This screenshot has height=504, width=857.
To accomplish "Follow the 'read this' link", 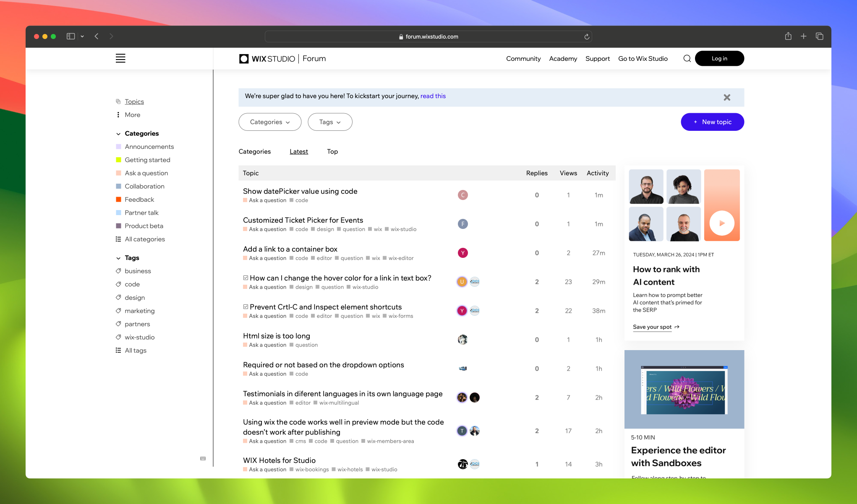I will point(433,96).
